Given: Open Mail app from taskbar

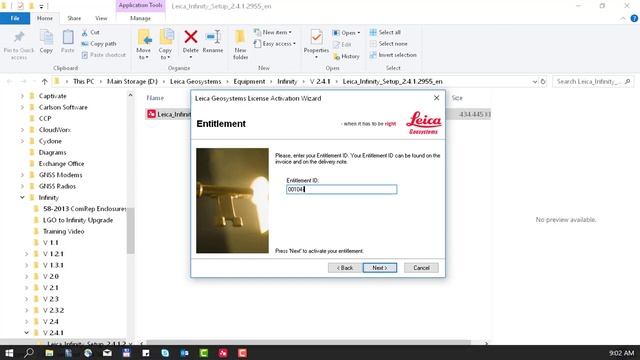Looking at the screenshot, I should point(107,353).
